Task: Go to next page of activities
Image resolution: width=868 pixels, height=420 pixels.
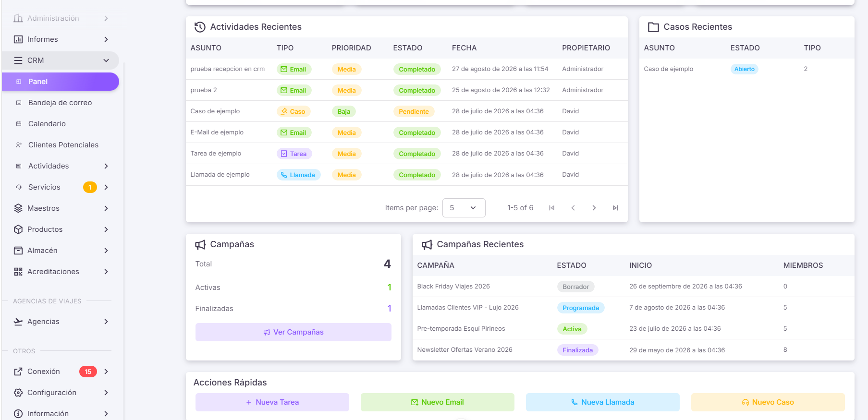Action: click(x=594, y=208)
